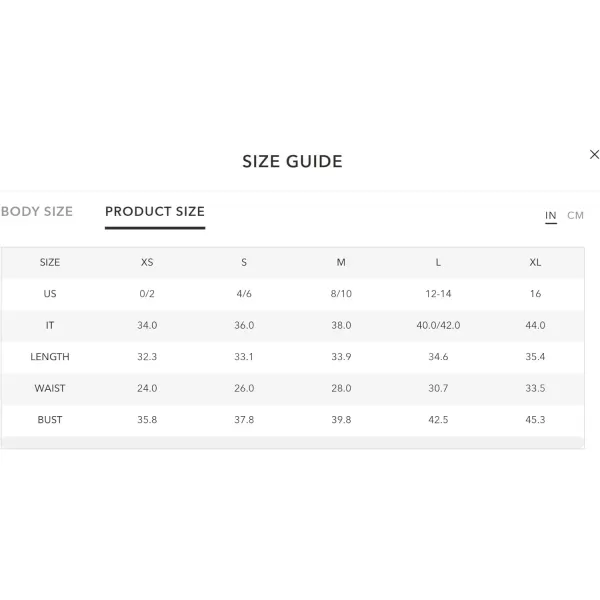Select the WAIST row label
Viewport: 600px width, 600px height.
[x=50, y=388]
